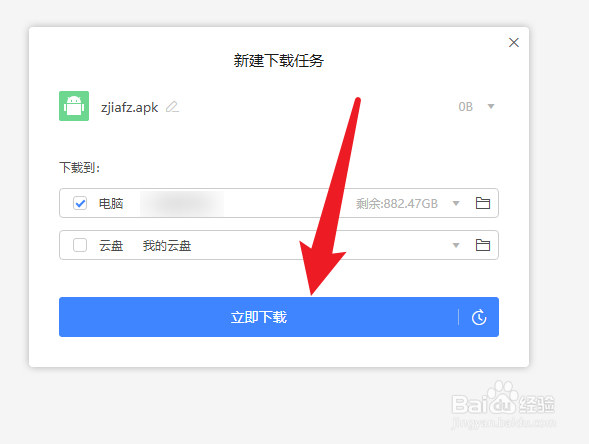Click the scheduled download clock icon
Viewport: 589px width, 444px height.
tap(479, 317)
